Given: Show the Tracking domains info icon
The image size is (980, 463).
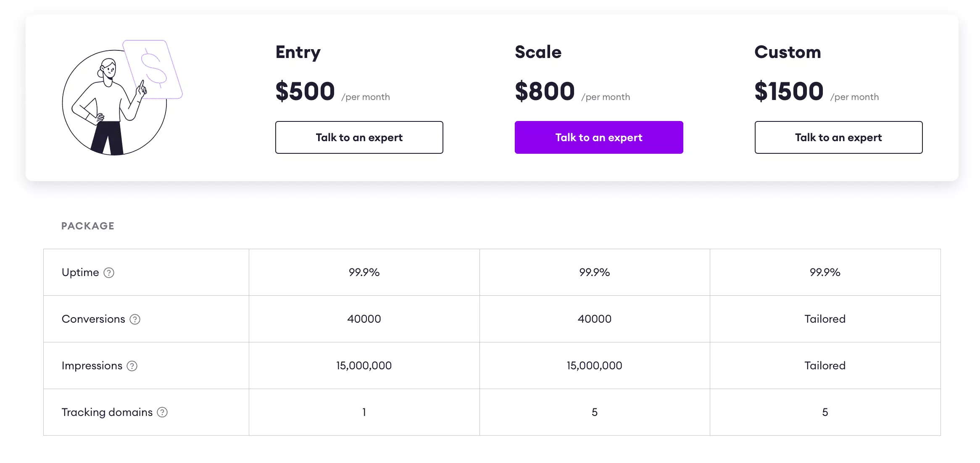Looking at the screenshot, I should pyautogui.click(x=162, y=412).
